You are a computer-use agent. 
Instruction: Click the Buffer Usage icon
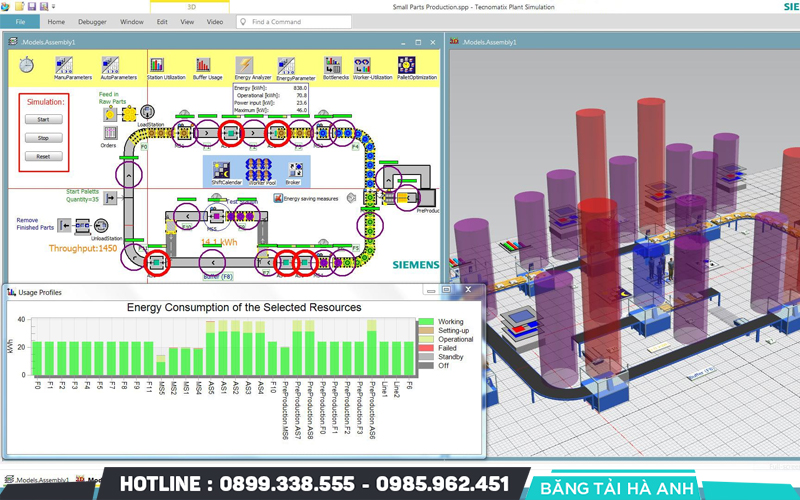point(203,65)
